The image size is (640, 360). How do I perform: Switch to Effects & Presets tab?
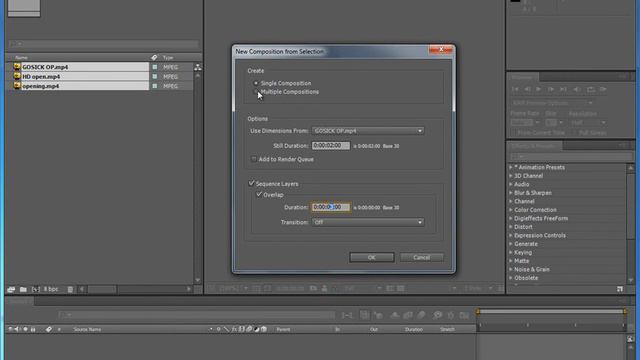[x=535, y=146]
